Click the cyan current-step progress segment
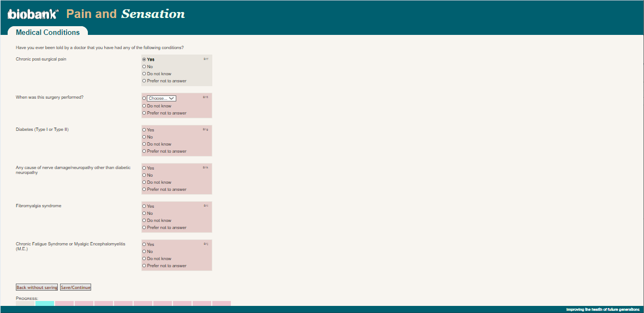This screenshot has width=644, height=313. coord(45,303)
